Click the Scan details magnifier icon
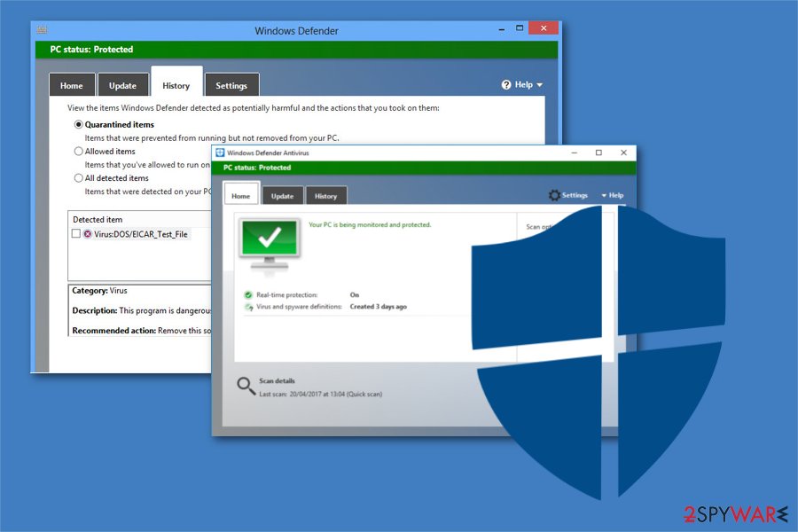 (246, 386)
